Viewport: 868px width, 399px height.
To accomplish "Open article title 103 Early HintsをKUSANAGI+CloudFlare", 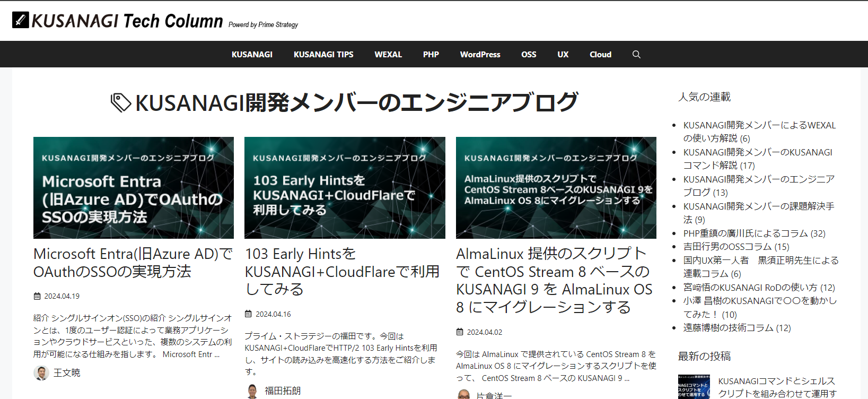I will [342, 272].
